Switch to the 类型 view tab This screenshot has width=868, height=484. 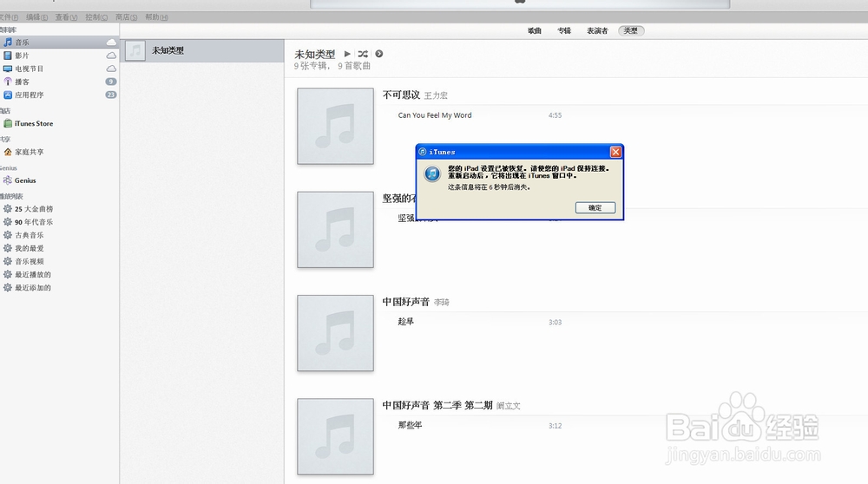631,31
